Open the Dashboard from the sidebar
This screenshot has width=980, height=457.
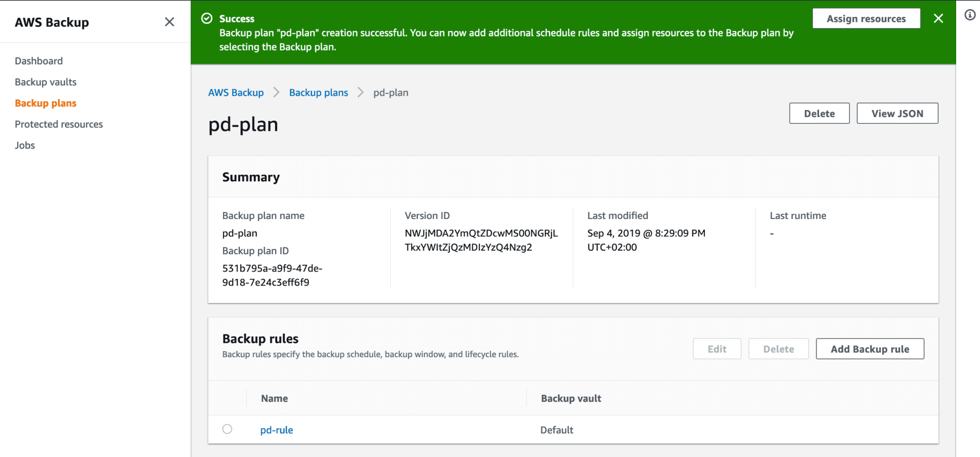(x=39, y=61)
